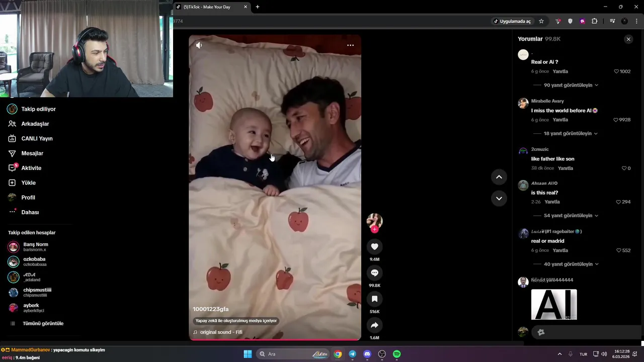Share the video with the arrow icon
The image size is (644, 362).
coord(374,325)
